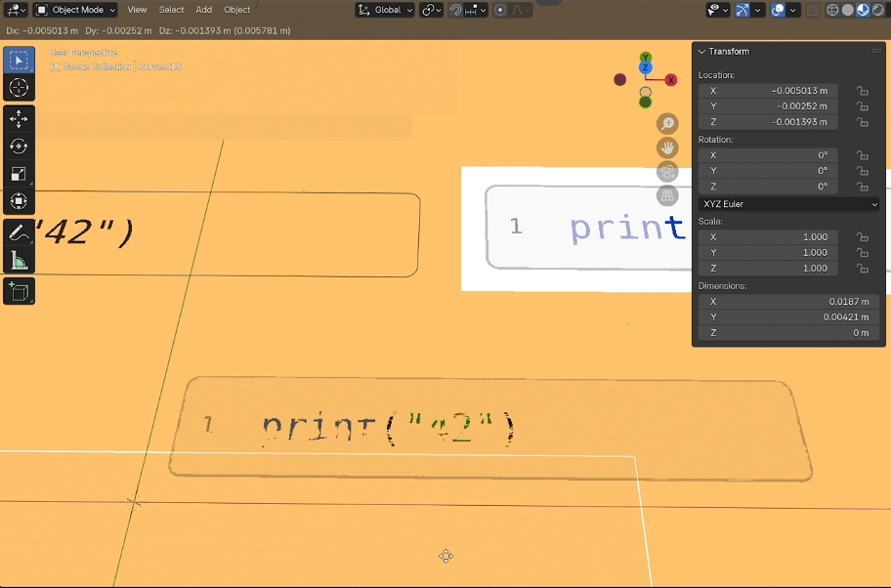
Task: Collapse the Transform panel
Action: point(701,52)
